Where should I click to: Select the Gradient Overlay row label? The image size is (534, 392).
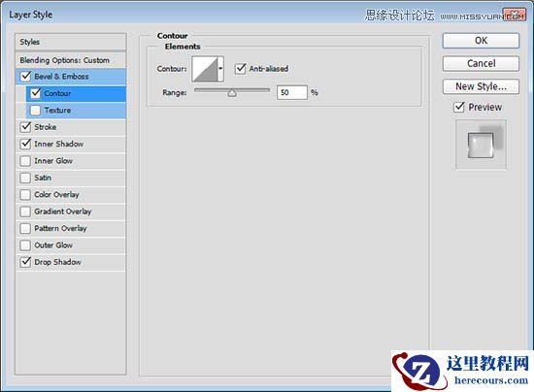pyautogui.click(x=63, y=212)
